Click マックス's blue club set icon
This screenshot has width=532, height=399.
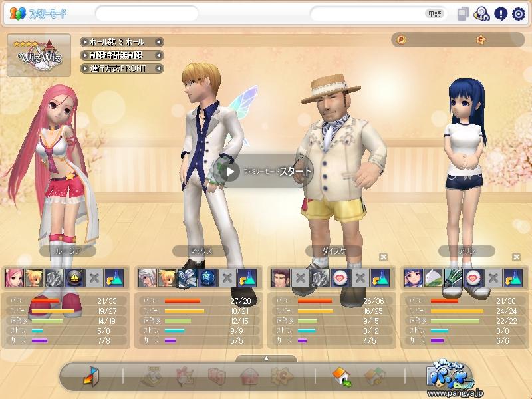[x=188, y=278]
